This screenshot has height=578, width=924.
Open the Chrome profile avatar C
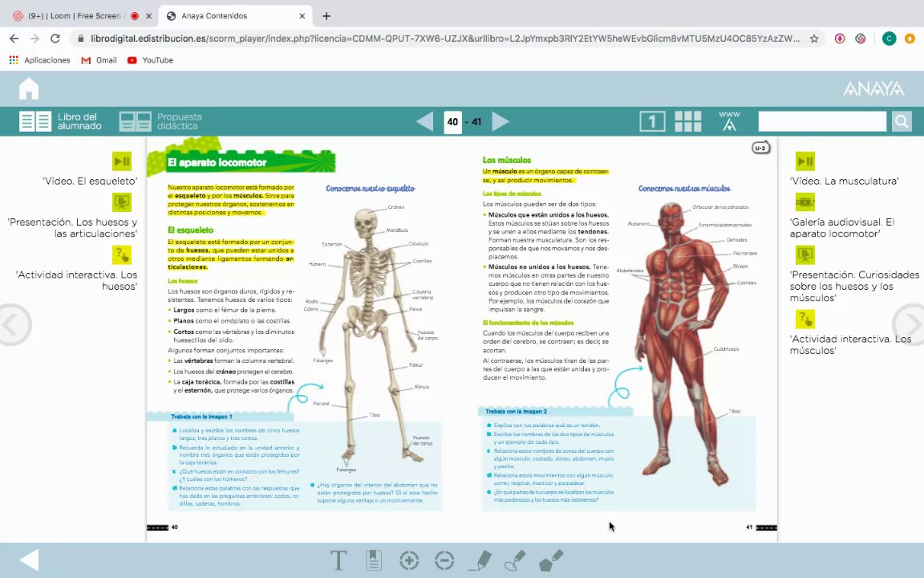[x=890, y=39]
